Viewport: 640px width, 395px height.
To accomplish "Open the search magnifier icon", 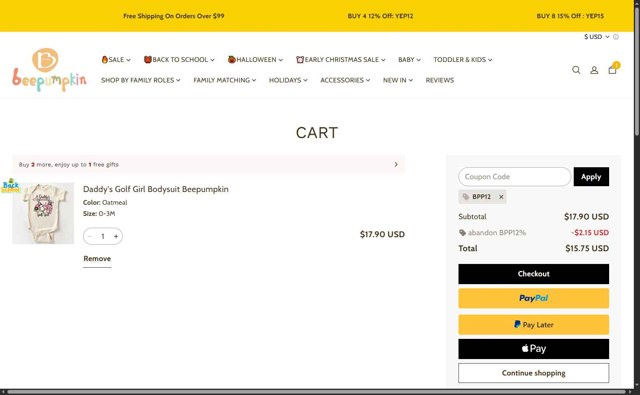I will tap(576, 70).
